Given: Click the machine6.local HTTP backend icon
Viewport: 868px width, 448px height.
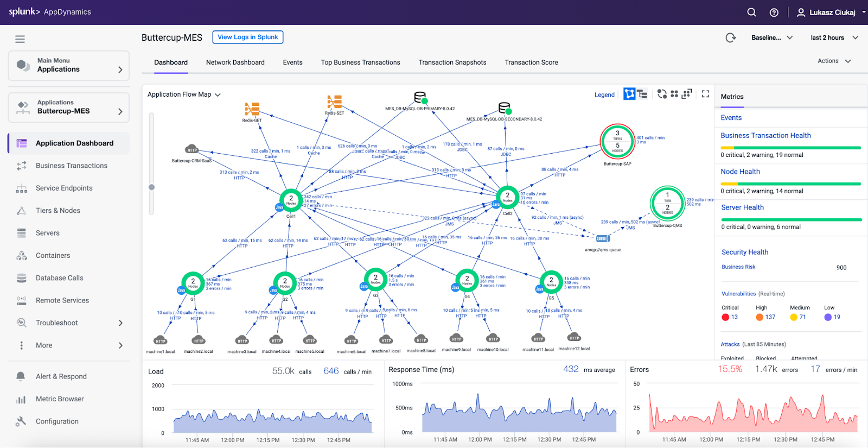Looking at the screenshot, I should click(x=352, y=340).
